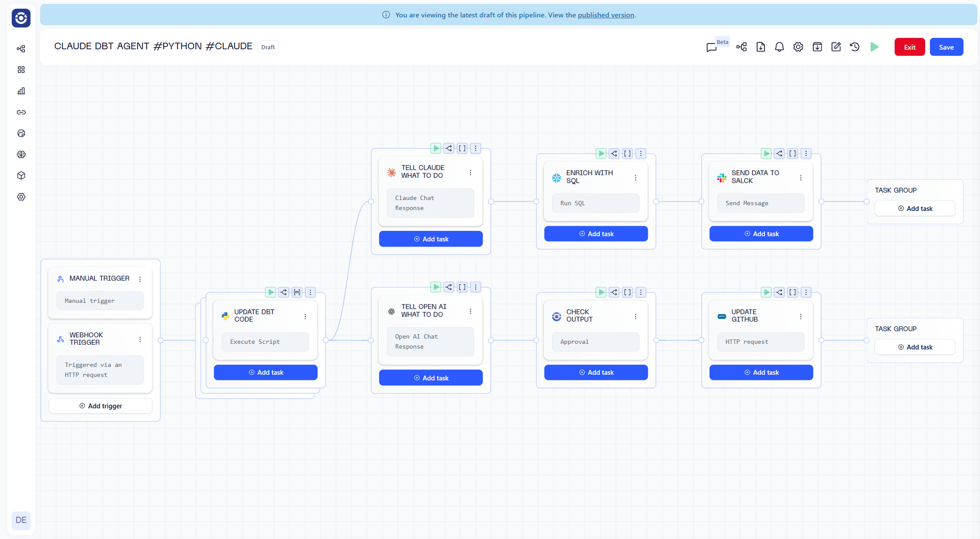Image resolution: width=980 pixels, height=539 pixels.
Task: Toggle the [m] icon on UPDATE DBT CODE group
Action: [297, 292]
